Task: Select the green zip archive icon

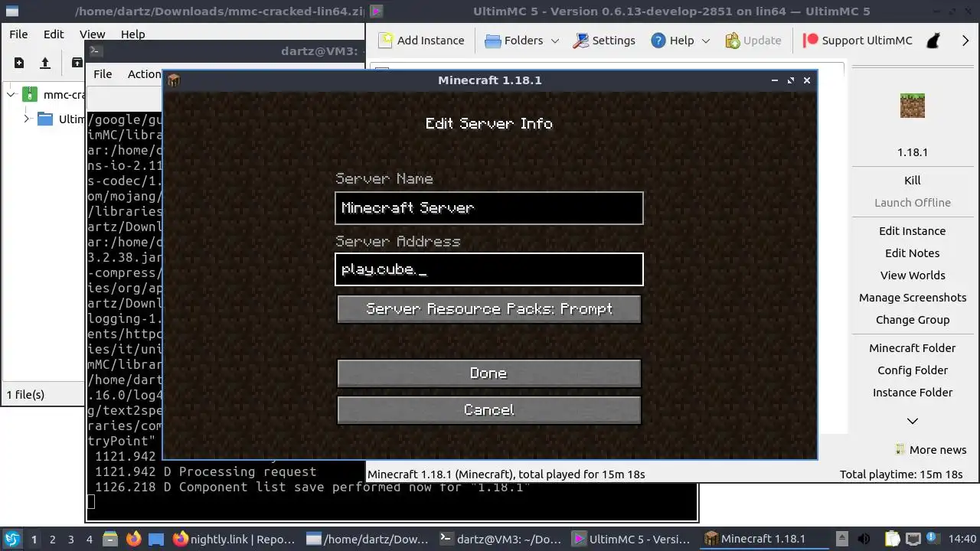Action: pyautogui.click(x=29, y=95)
